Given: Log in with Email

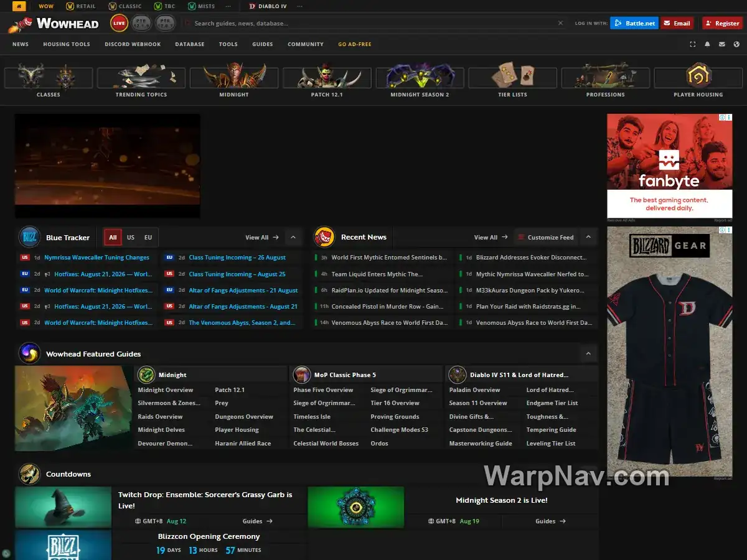Looking at the screenshot, I should click(x=677, y=23).
